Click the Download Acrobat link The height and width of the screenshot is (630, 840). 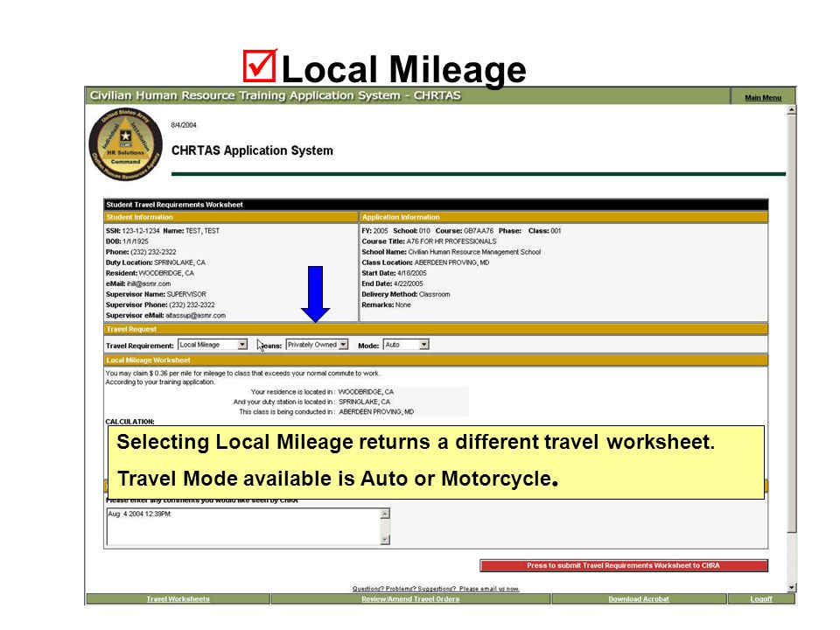pyautogui.click(x=639, y=598)
